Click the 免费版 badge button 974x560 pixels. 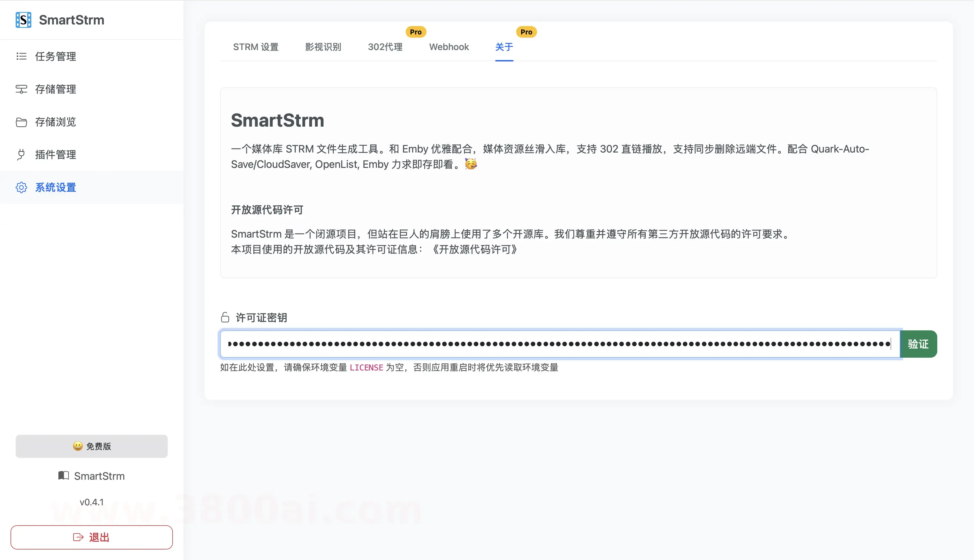point(92,446)
